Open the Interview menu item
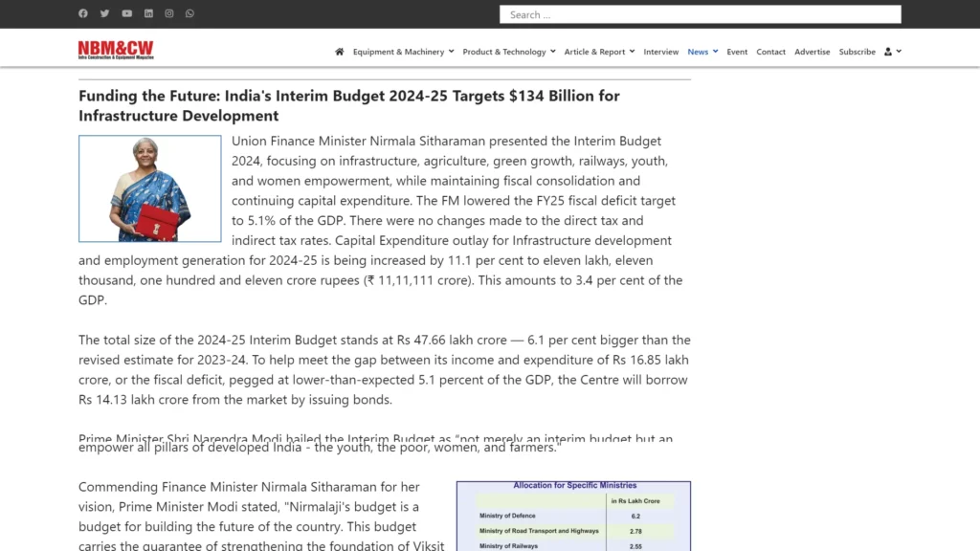The height and width of the screenshot is (551, 980). 660,52
